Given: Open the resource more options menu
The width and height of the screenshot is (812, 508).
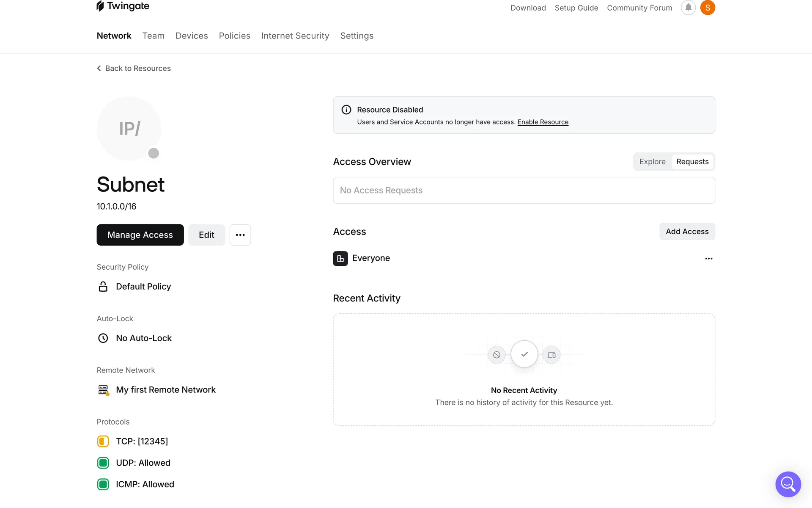Looking at the screenshot, I should point(240,235).
